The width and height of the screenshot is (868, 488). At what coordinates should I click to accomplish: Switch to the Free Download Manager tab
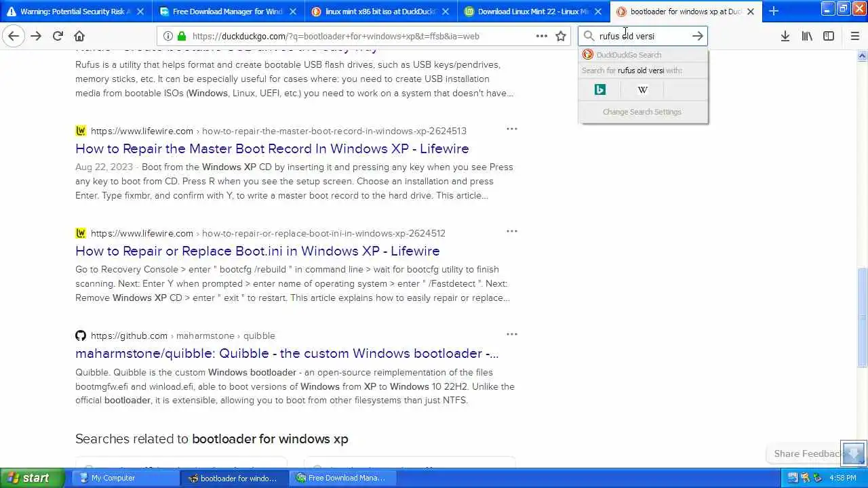(x=228, y=12)
